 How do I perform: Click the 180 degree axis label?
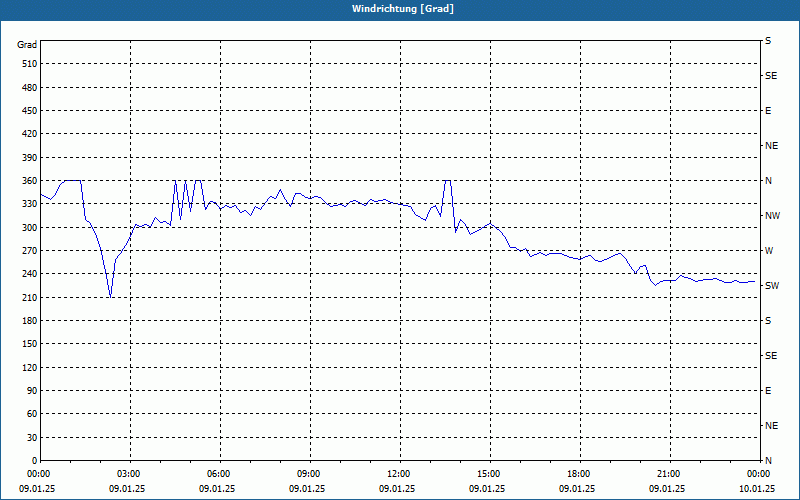(x=31, y=321)
